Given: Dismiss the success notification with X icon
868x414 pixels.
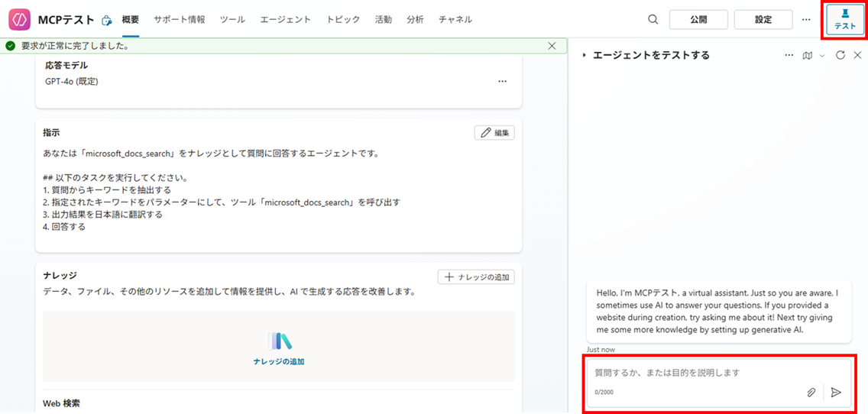Looking at the screenshot, I should click(552, 46).
